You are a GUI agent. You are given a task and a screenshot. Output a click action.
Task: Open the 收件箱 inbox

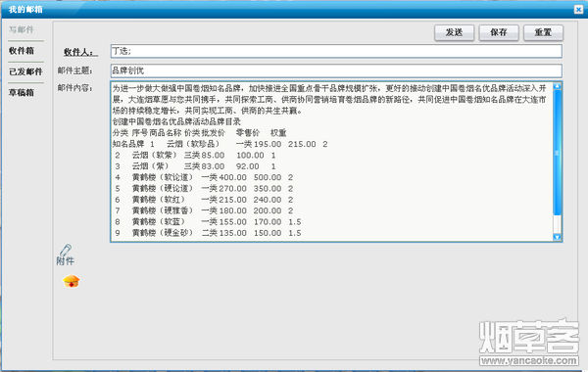tap(22, 51)
